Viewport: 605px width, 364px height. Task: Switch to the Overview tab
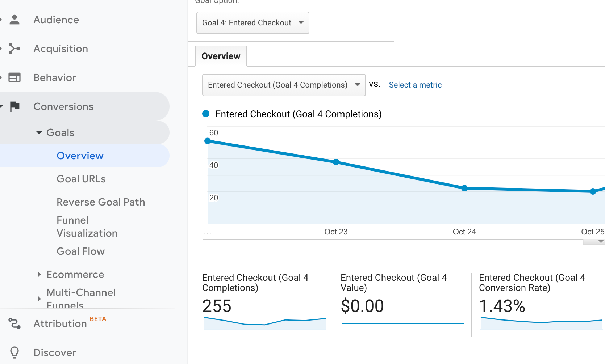221,56
